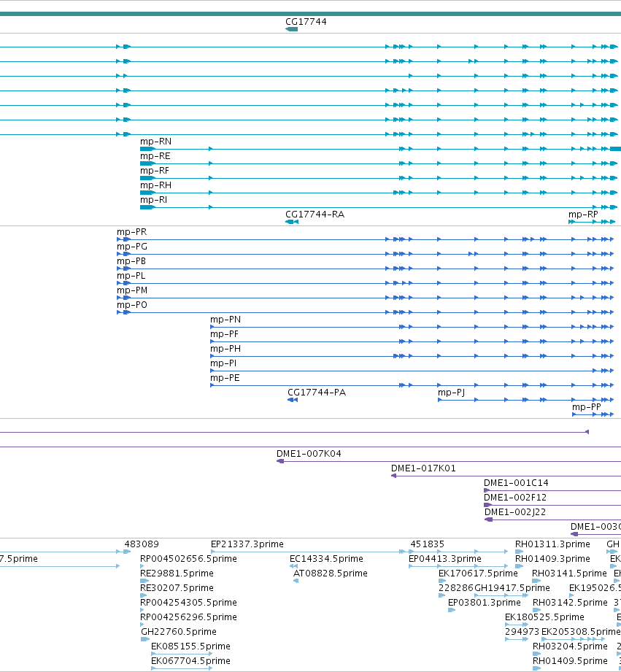
Task: Select the mp-PN protein label
Action: 225,320
